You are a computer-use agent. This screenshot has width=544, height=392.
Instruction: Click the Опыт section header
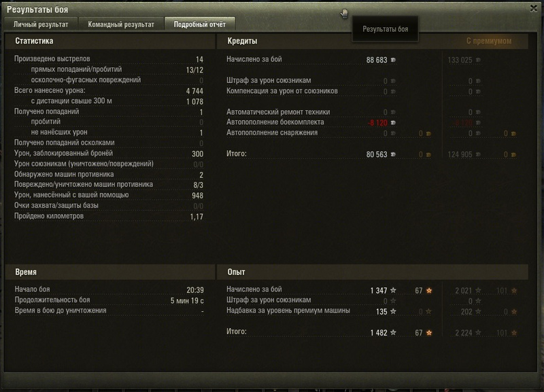pos(236,272)
